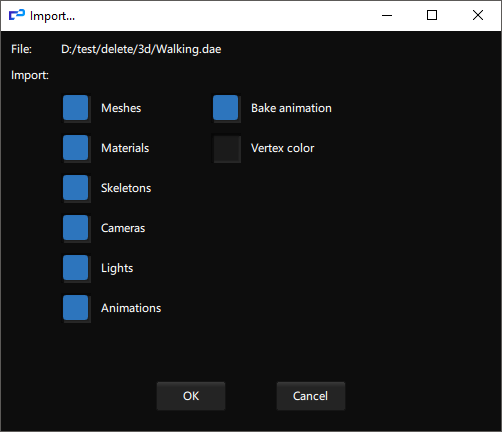Click the Cameras label text
The height and width of the screenshot is (432, 502).
(x=123, y=228)
